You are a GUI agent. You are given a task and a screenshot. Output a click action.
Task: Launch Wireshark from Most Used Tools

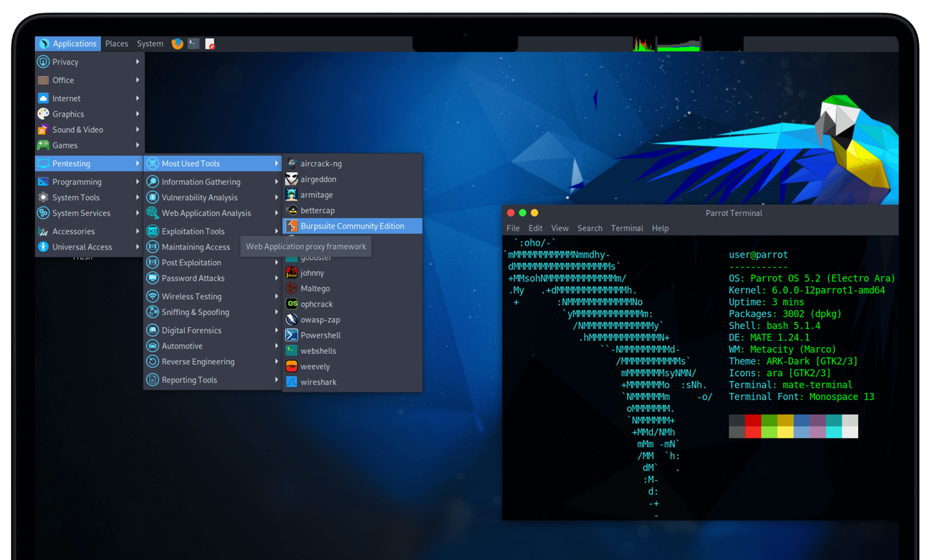point(318,381)
